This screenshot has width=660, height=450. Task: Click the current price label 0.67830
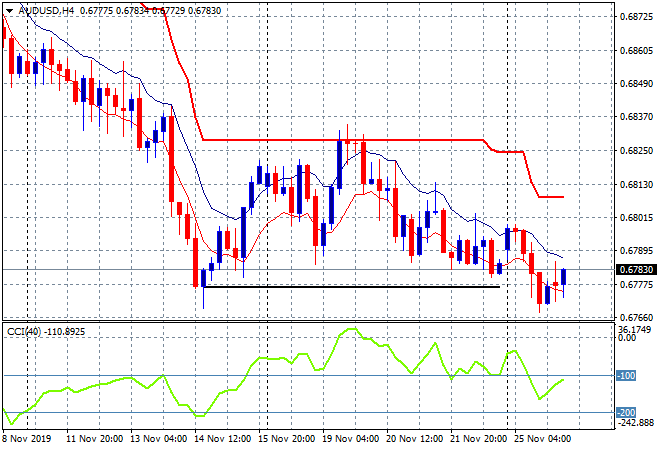tap(636, 269)
